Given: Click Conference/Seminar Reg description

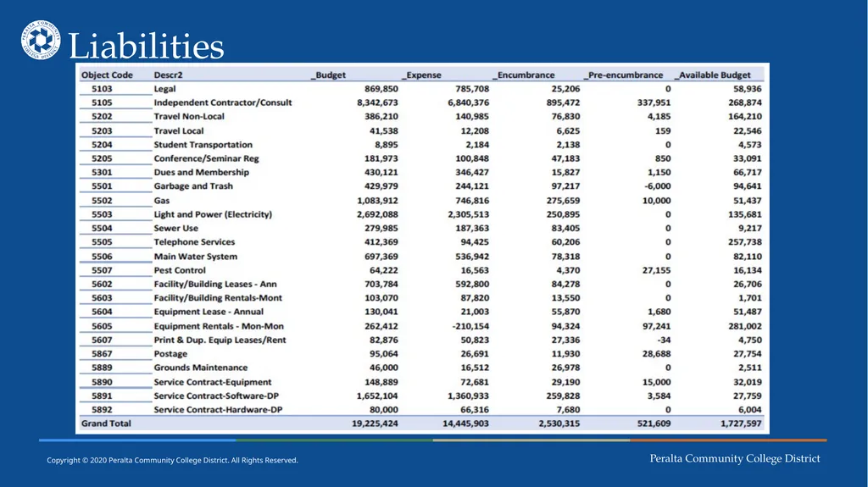Looking at the screenshot, I should pyautogui.click(x=207, y=158).
